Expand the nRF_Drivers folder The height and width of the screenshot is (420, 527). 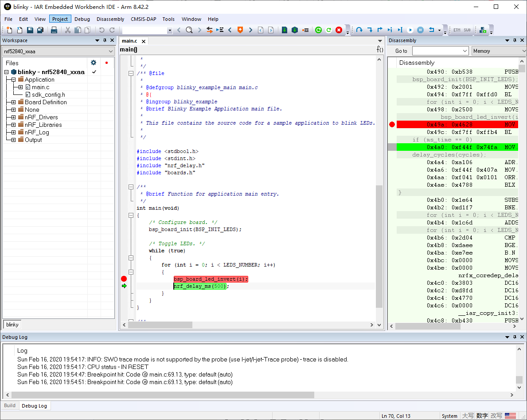point(13,118)
